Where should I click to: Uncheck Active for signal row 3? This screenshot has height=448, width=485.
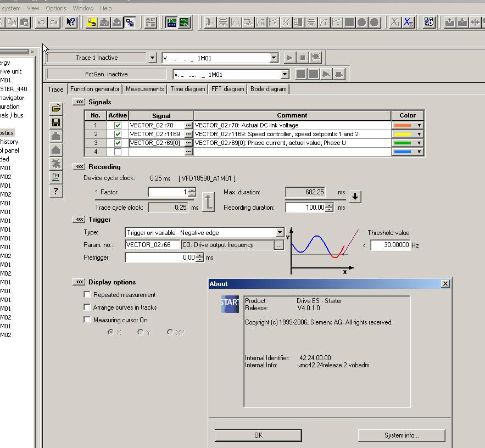point(118,143)
